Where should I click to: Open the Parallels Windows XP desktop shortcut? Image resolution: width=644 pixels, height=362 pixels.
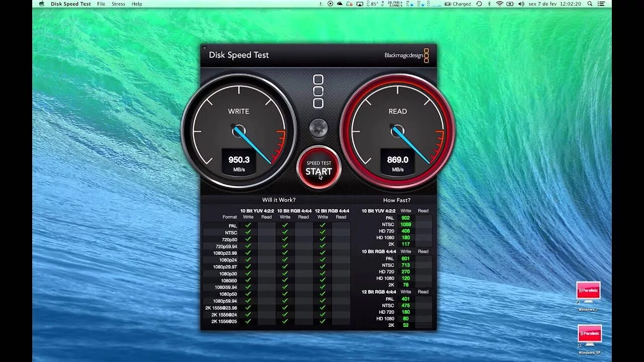[x=589, y=339]
